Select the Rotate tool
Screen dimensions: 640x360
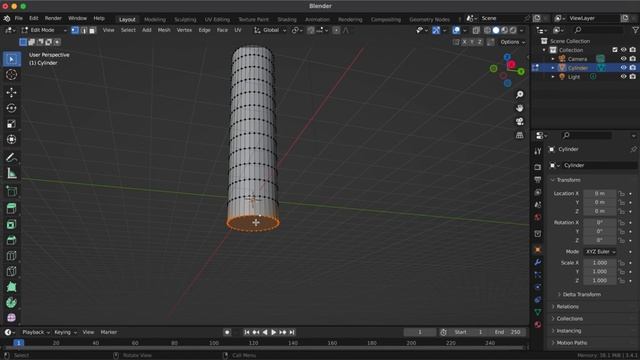click(x=11, y=108)
